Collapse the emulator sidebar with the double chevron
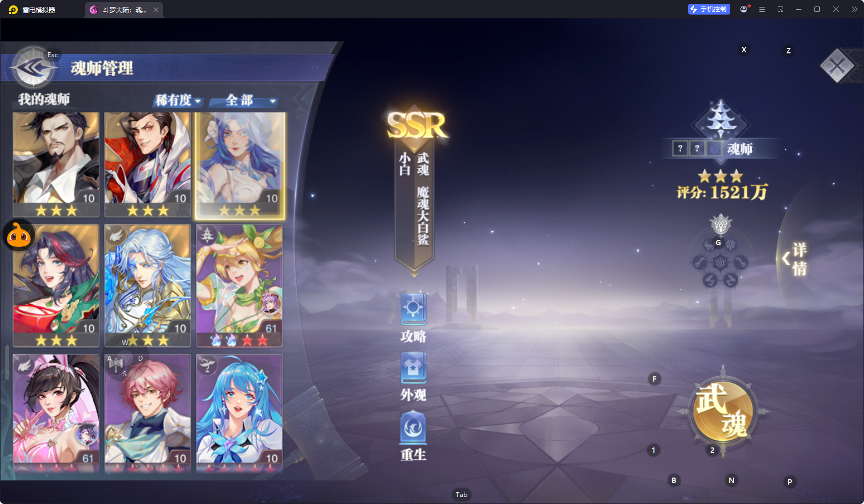The image size is (864, 504). pyautogui.click(x=854, y=9)
